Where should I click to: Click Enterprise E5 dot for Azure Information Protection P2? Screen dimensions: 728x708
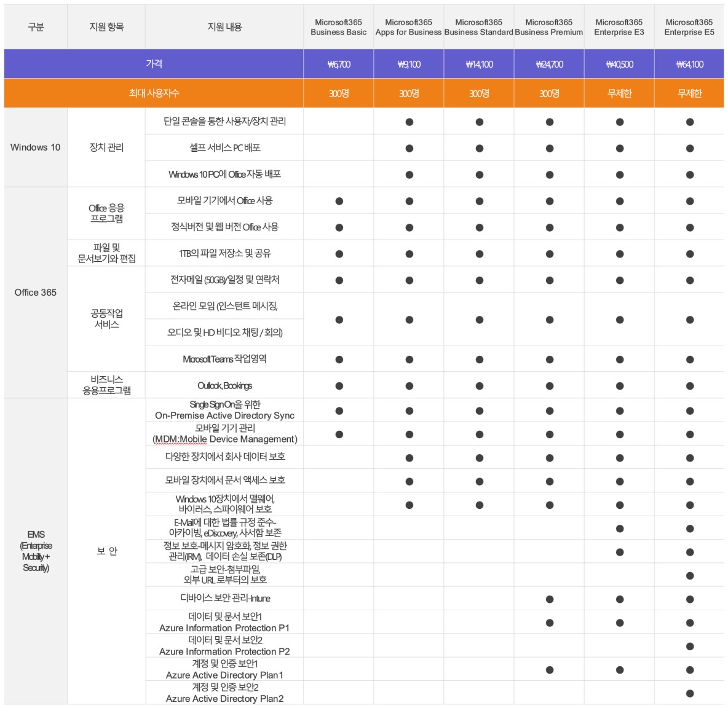(690, 647)
